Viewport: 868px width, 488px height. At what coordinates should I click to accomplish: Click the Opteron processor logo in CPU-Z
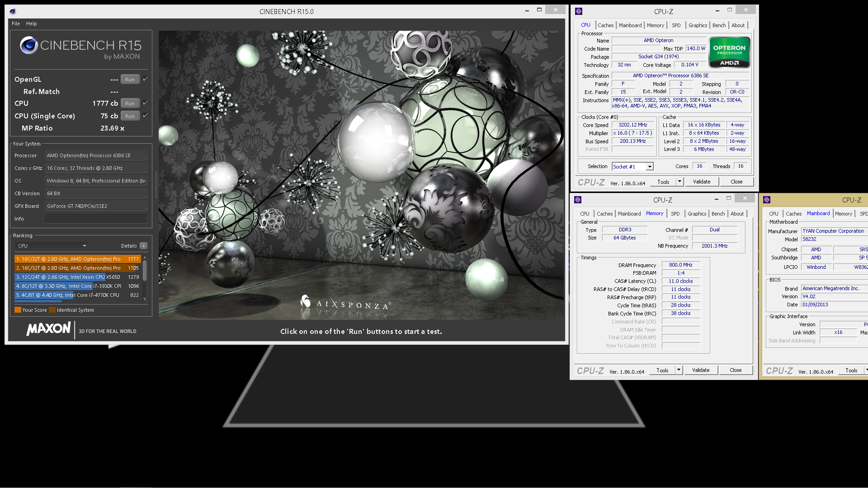click(729, 52)
